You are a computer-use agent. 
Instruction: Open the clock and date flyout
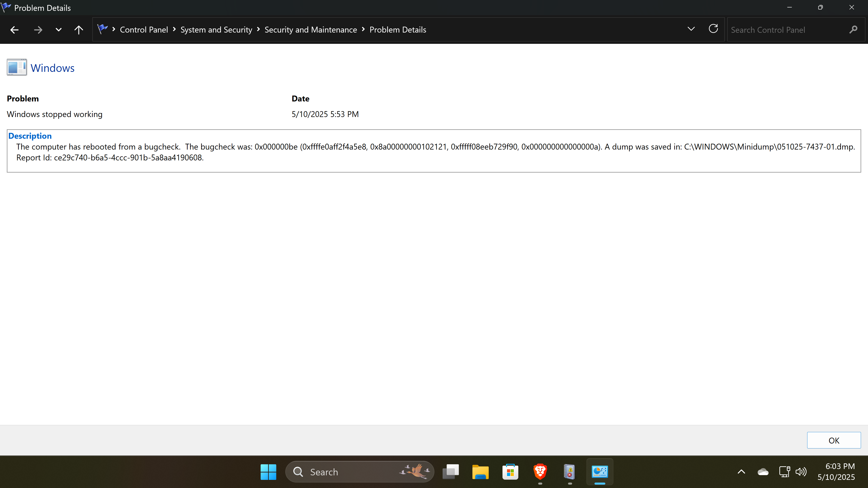pos(836,472)
